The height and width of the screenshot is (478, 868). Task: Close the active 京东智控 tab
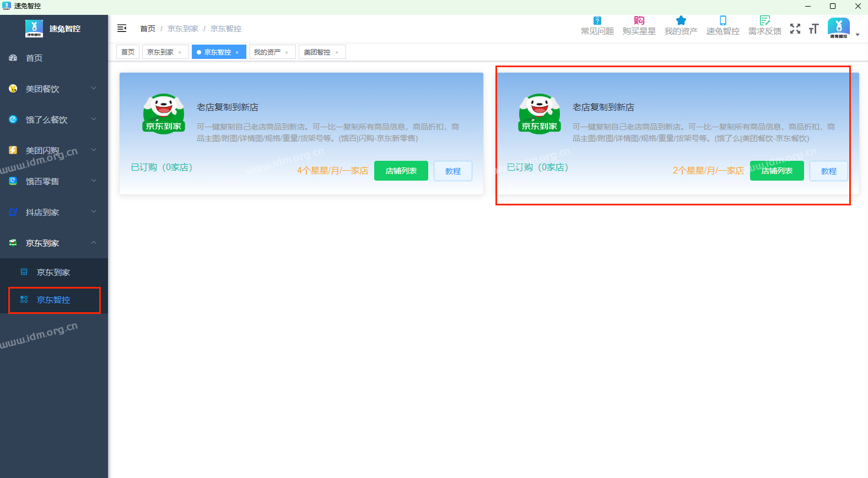tap(237, 52)
